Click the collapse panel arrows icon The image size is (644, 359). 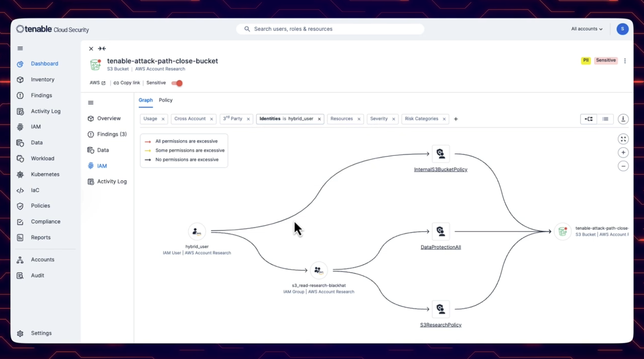pyautogui.click(x=102, y=49)
